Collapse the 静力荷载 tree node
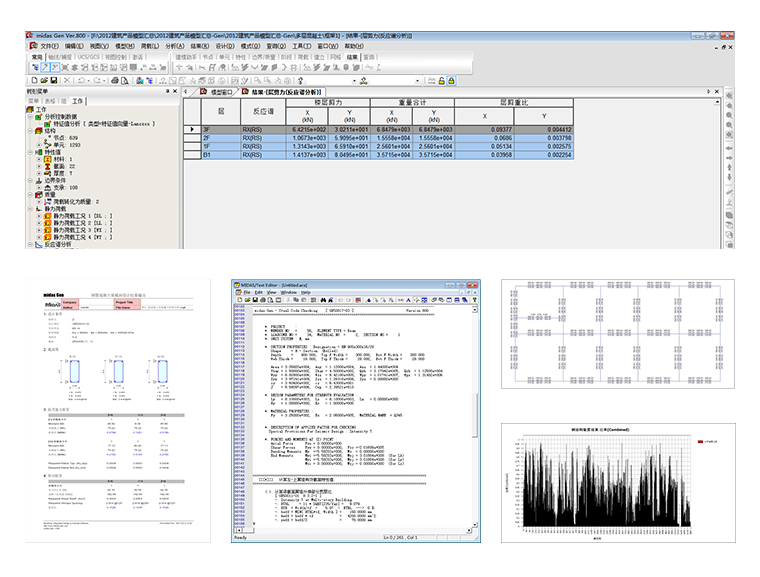The width and height of the screenshot is (760, 577). pos(30,209)
